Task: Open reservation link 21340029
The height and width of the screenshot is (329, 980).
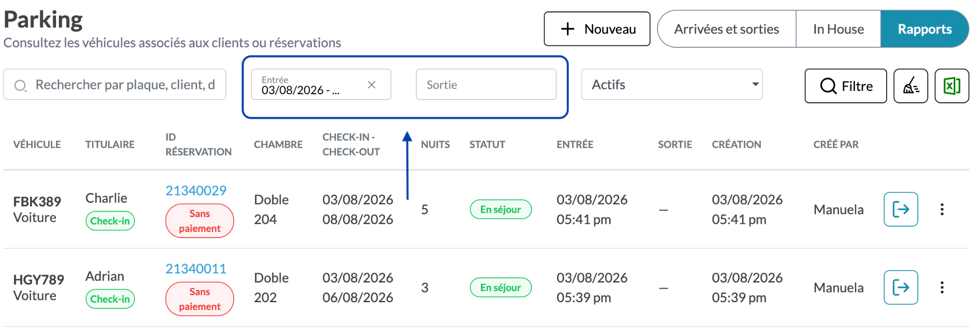Action: coord(196,190)
